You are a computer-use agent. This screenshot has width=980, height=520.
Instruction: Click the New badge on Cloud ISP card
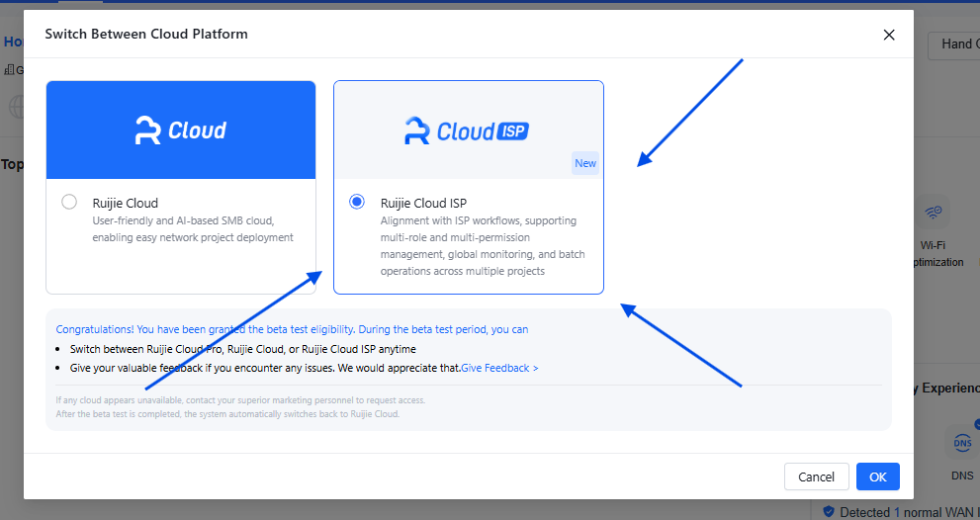click(x=585, y=163)
